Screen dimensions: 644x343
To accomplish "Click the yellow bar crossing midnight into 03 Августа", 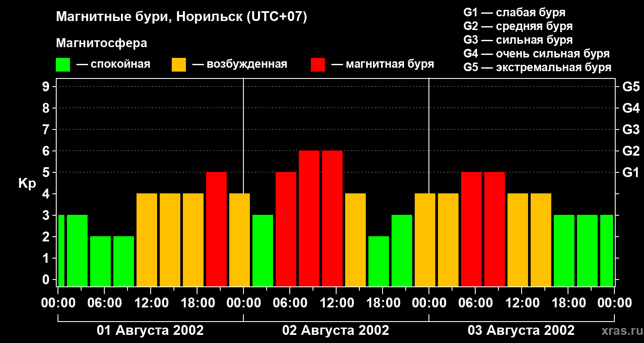I will coord(425,240).
